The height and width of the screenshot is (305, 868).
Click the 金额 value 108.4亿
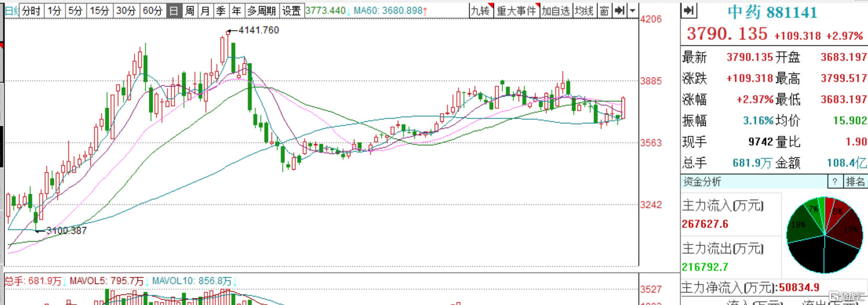[x=847, y=163]
